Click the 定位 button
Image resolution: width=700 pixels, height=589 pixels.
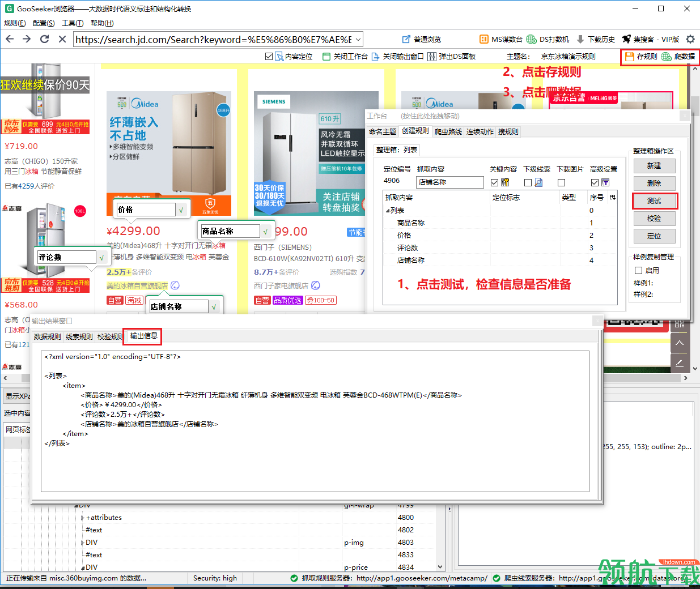(x=654, y=236)
